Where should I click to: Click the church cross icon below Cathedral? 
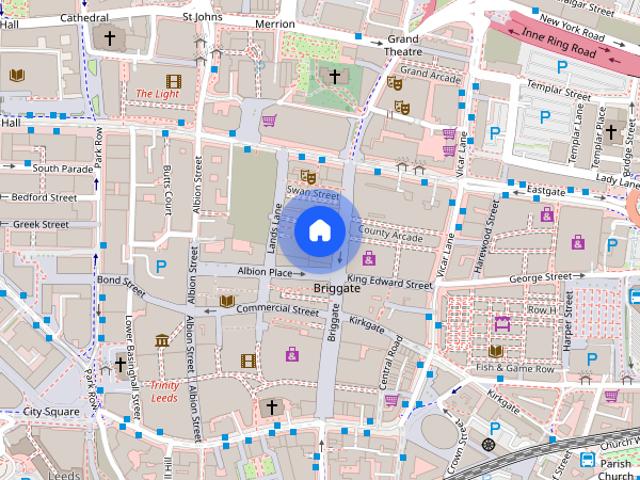click(110, 39)
